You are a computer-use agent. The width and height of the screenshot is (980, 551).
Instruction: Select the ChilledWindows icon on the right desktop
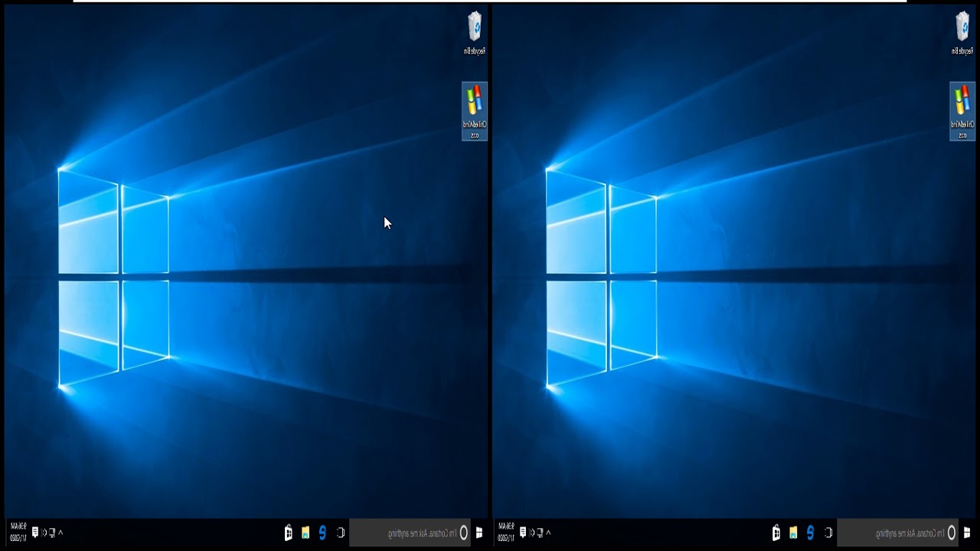(962, 112)
